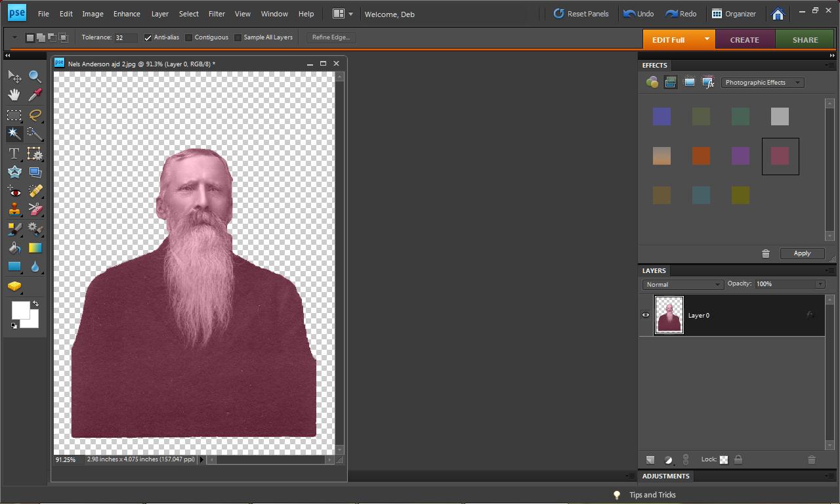The image size is (840, 504).
Task: Select the Red Eye Removal tool
Action: (14, 192)
